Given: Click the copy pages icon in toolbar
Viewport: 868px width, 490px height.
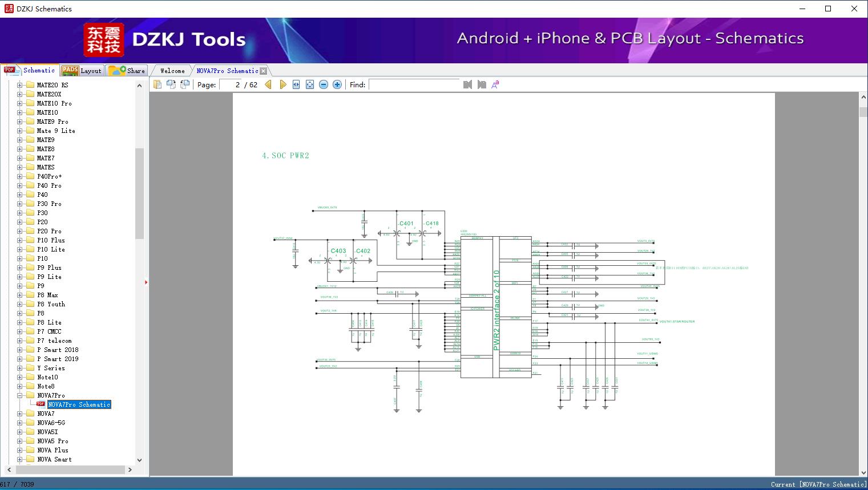Looking at the screenshot, I should pos(158,84).
